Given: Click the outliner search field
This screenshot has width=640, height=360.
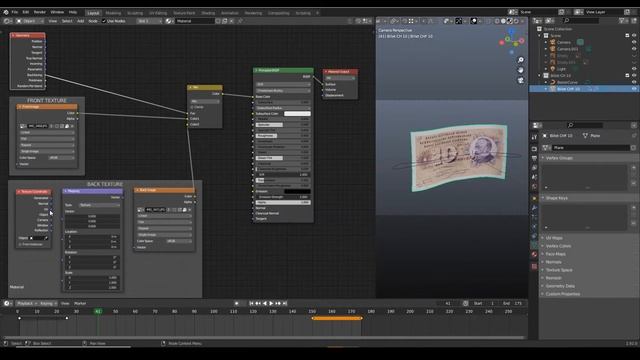Looking at the screenshot, I should pos(582,20).
